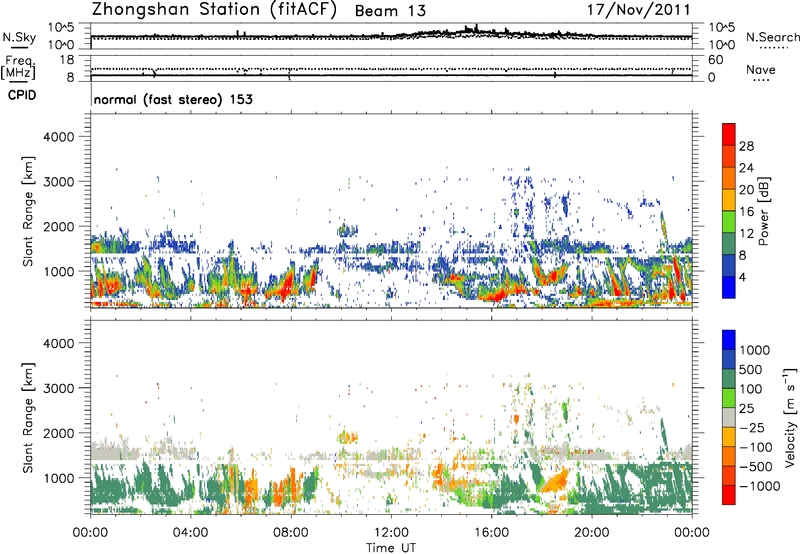Viewport: 800px width, 554px height.
Task: Select 'normal (fast stereo) 153' text
Action: [x=173, y=99]
